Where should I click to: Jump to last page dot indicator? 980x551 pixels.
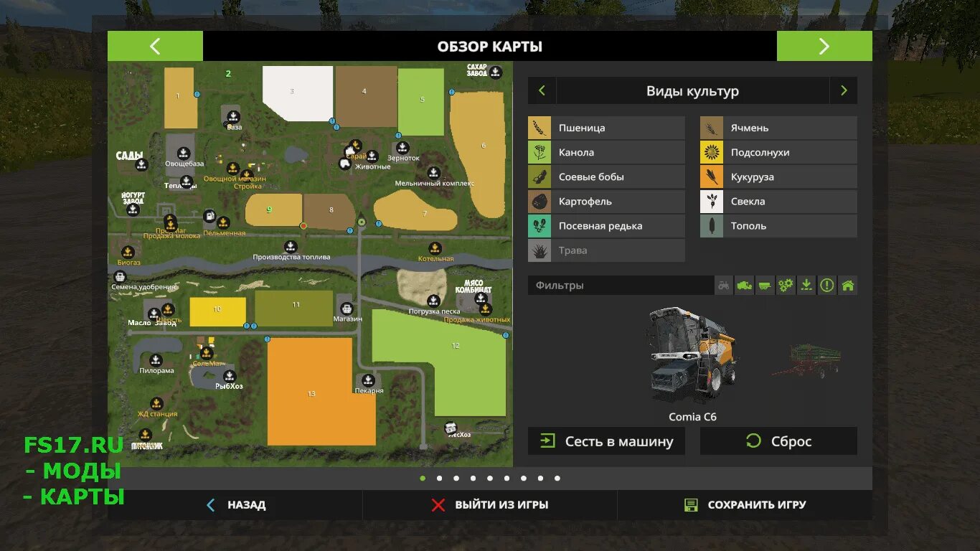tap(557, 478)
